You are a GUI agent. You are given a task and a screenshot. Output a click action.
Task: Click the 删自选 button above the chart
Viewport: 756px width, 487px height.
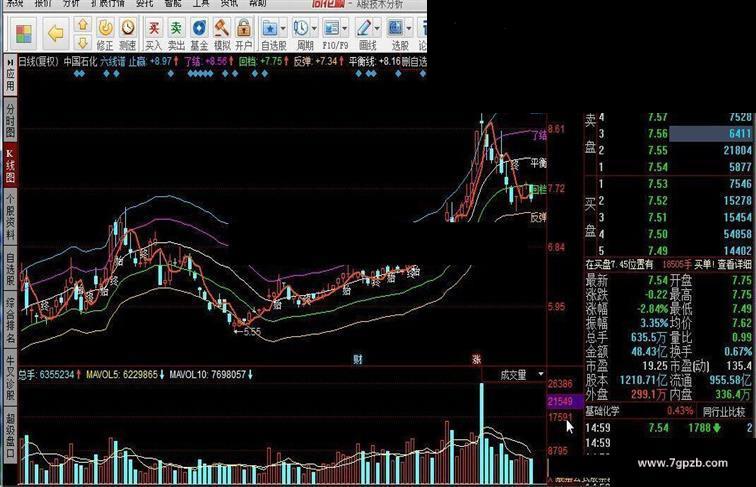pyautogui.click(x=414, y=62)
